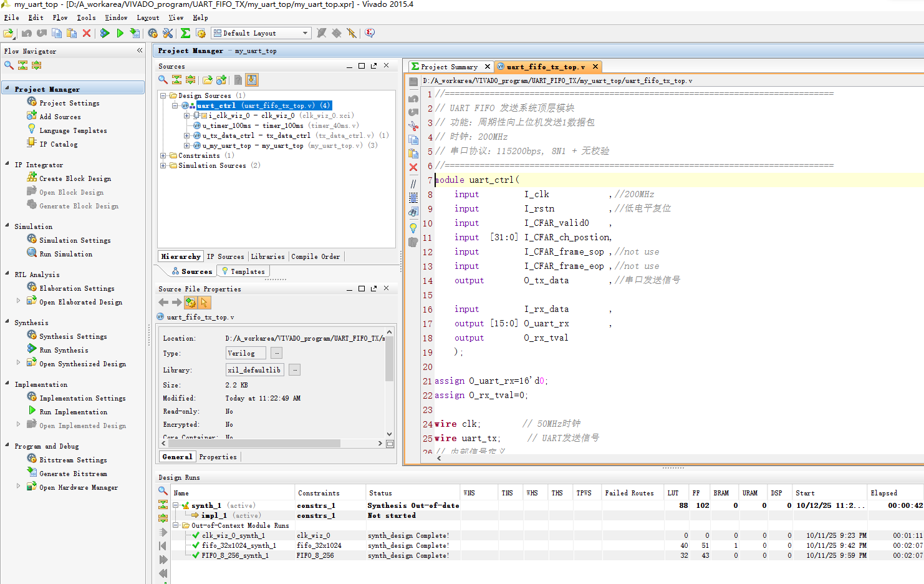Toggle column selection mode in editor sidebar
This screenshot has width=924, height=584.
coord(413,198)
